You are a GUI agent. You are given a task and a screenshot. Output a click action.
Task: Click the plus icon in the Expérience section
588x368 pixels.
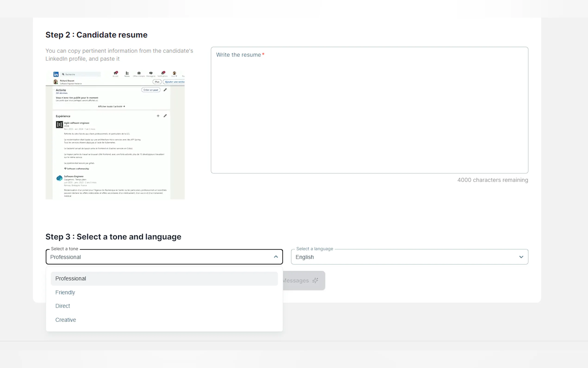click(158, 116)
